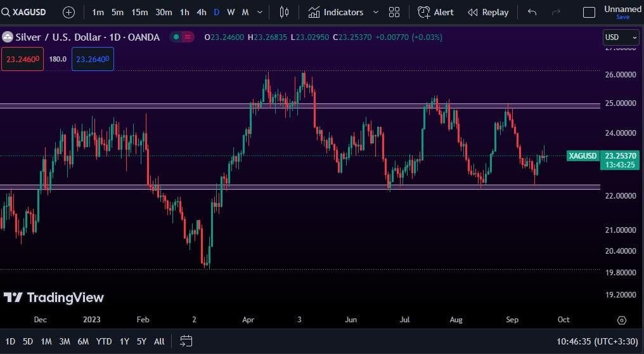Expand the USD currency dropdown
This screenshot has height=354, width=644.
coord(621,37)
